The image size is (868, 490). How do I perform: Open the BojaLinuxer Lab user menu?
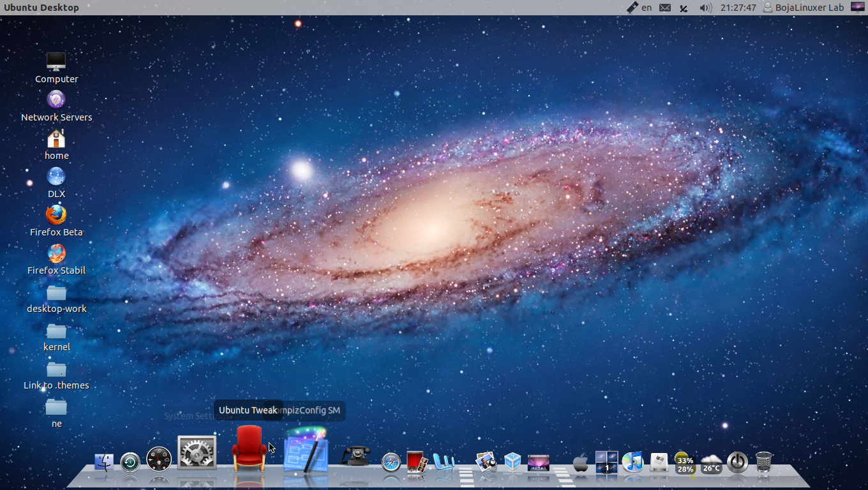804,8
